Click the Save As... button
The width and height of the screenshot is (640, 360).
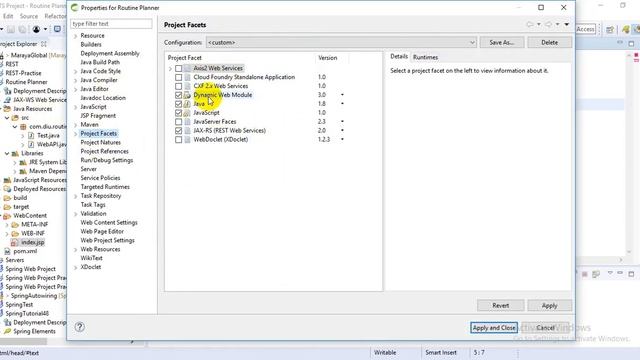pyautogui.click(x=502, y=42)
